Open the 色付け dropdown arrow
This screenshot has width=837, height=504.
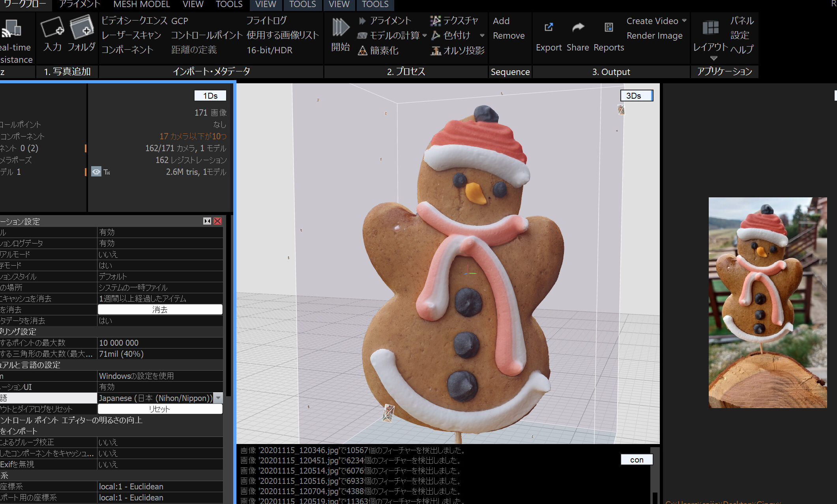(x=482, y=35)
